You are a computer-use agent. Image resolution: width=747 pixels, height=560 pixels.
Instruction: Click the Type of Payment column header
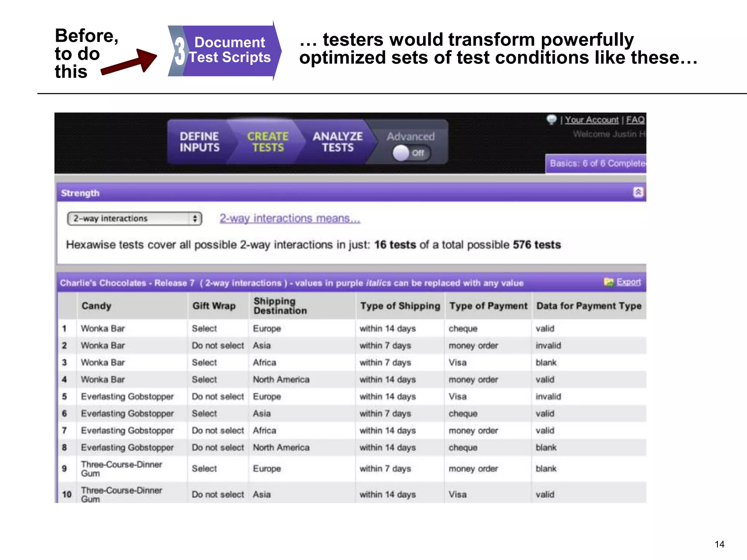pyautogui.click(x=488, y=306)
